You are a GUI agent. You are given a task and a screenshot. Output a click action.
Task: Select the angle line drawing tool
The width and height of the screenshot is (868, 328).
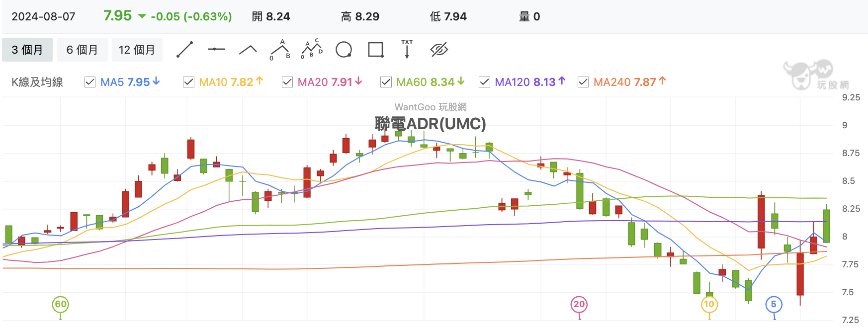pos(248,49)
